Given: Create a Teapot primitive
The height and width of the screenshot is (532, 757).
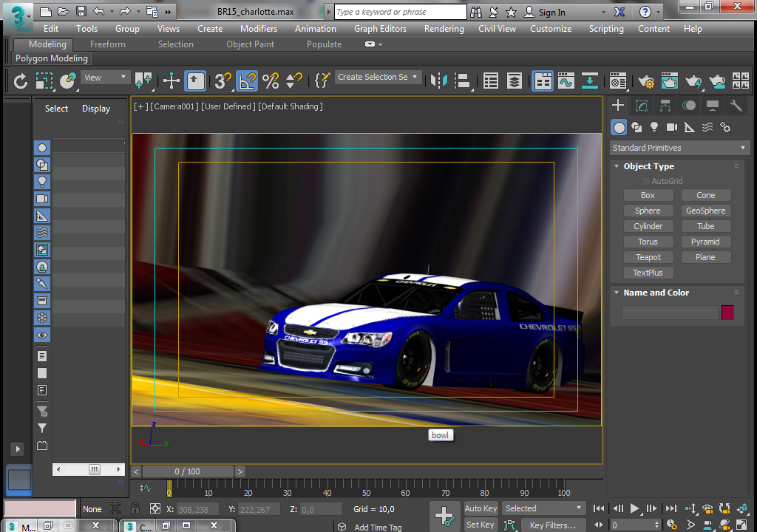Looking at the screenshot, I should point(648,257).
